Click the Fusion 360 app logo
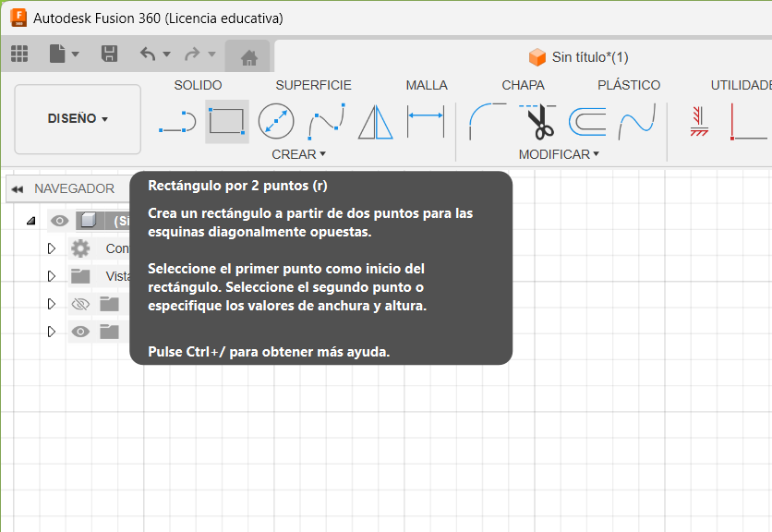Viewport: 772px width, 532px height. point(18,18)
